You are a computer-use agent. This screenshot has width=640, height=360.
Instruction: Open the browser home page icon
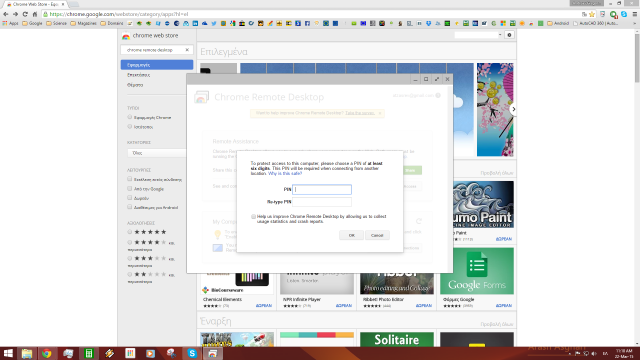(x=35, y=14)
